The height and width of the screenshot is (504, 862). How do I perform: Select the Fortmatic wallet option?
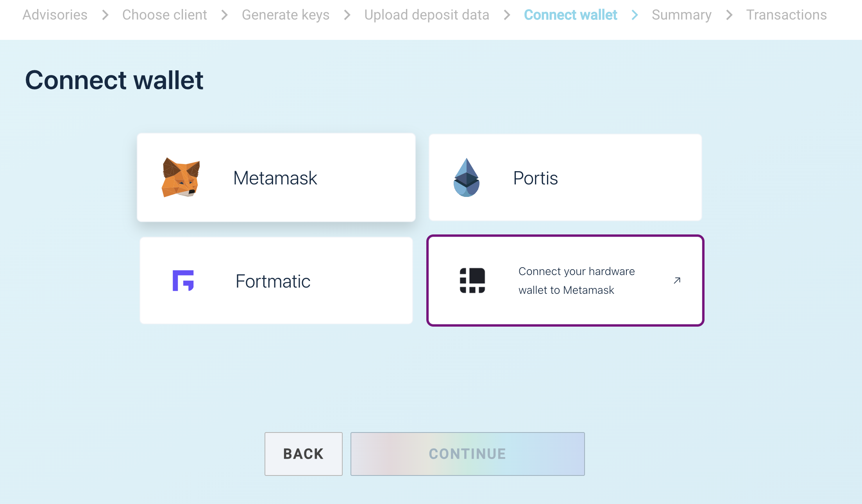(x=276, y=281)
